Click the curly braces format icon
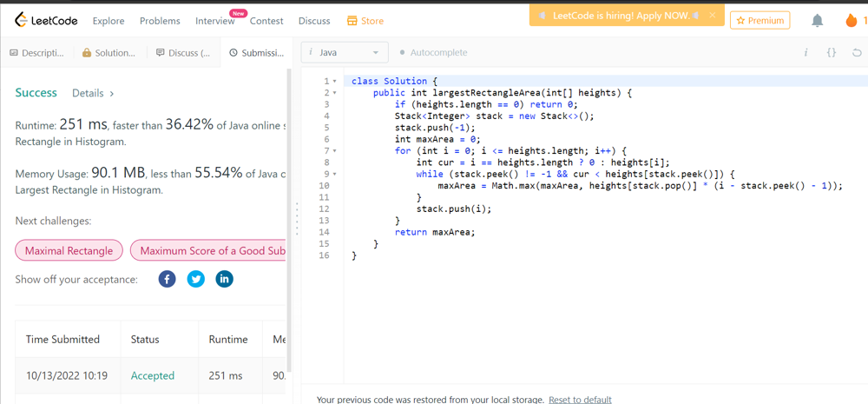868x404 pixels. (x=831, y=53)
